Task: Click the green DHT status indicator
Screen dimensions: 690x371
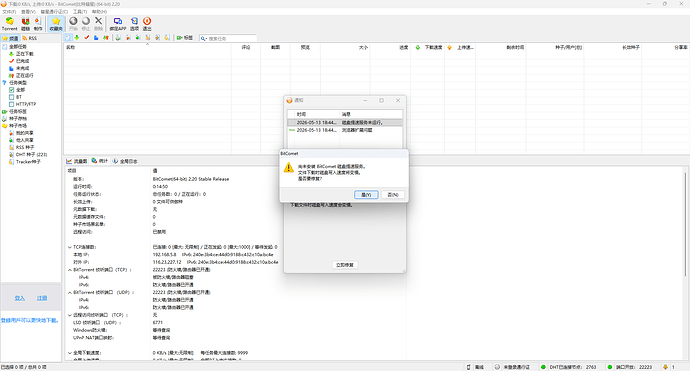Action: pos(543,367)
